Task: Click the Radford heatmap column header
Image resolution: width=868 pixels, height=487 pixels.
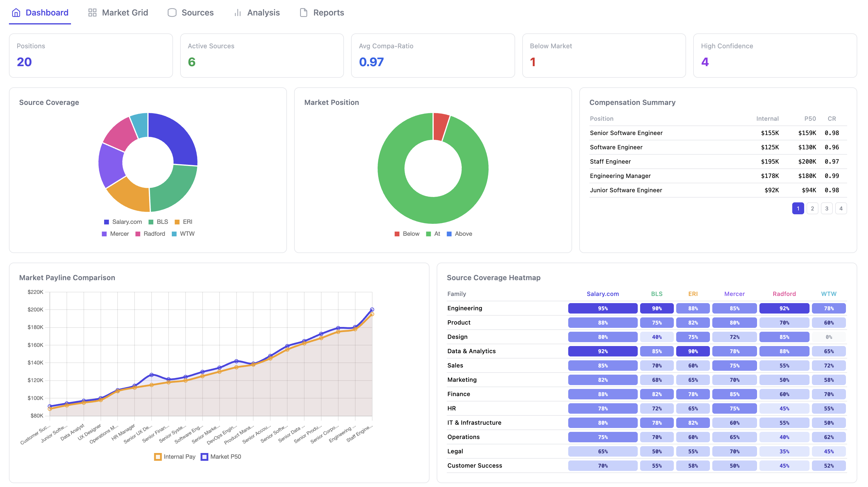Action: [x=784, y=294]
